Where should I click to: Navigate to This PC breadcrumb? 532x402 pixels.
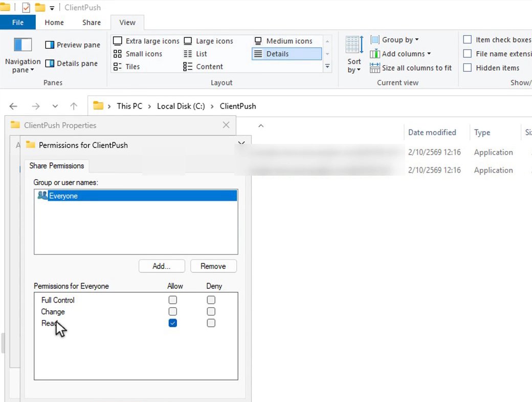129,107
